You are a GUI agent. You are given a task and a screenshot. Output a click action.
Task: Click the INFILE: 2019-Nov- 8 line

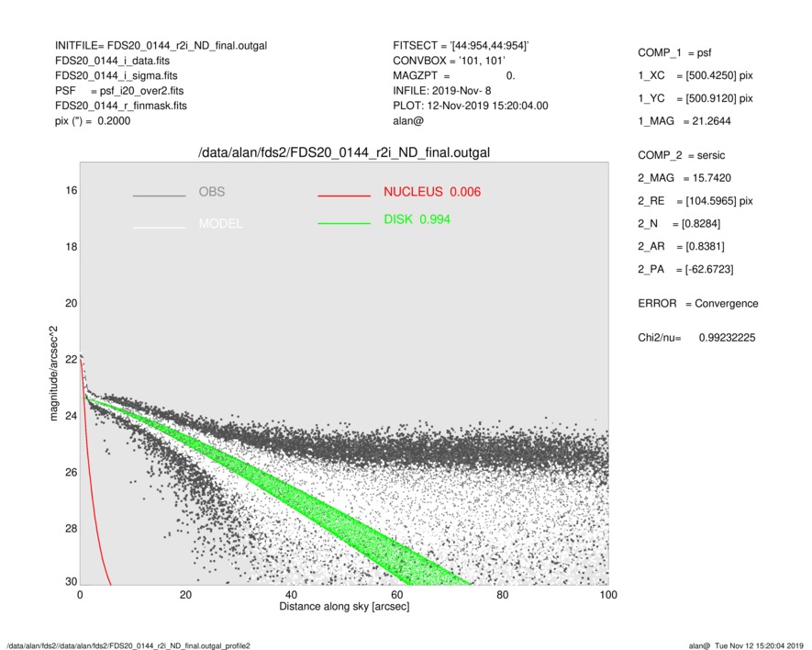click(441, 91)
